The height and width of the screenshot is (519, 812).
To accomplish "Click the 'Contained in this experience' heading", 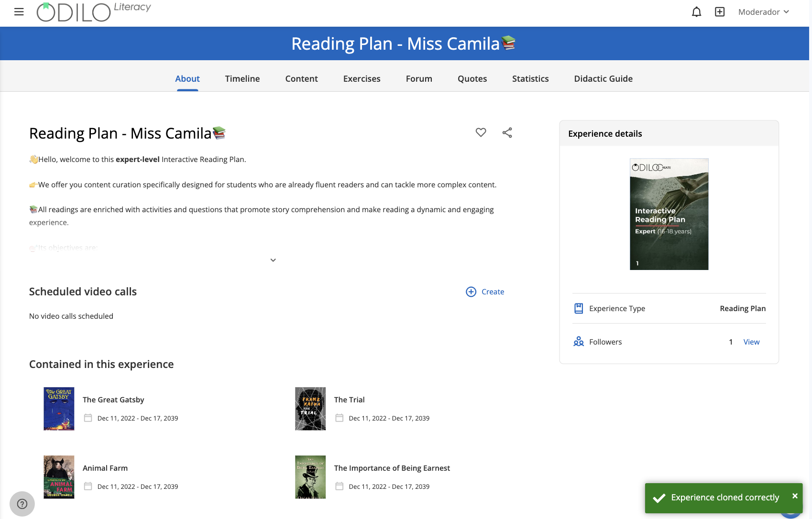I will click(x=101, y=364).
